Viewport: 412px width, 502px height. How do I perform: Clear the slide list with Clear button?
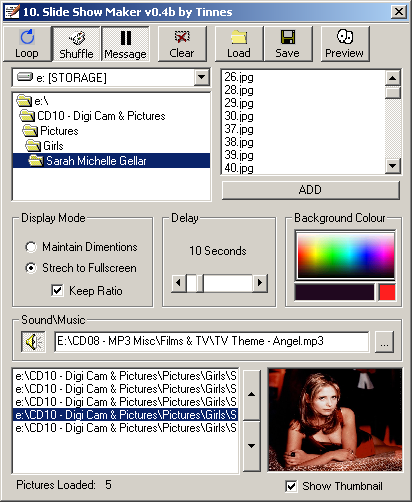tap(182, 44)
